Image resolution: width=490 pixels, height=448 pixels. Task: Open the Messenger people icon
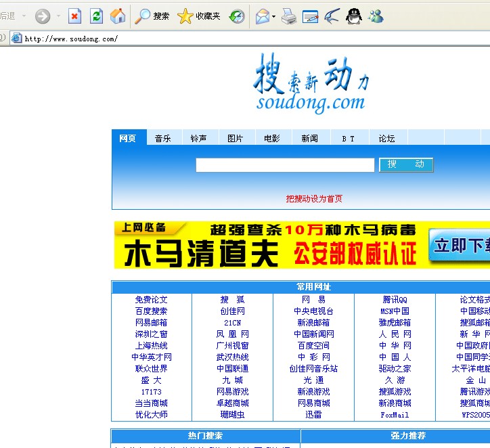pyautogui.click(x=376, y=16)
